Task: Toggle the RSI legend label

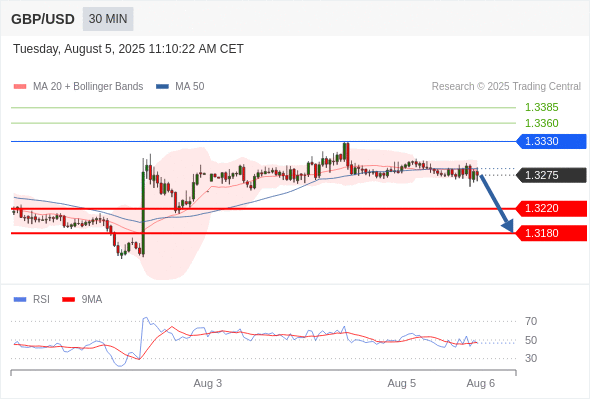Action: (41, 300)
